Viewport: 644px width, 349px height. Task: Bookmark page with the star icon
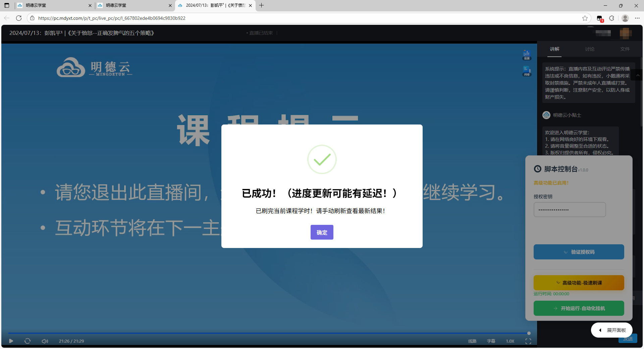point(585,18)
